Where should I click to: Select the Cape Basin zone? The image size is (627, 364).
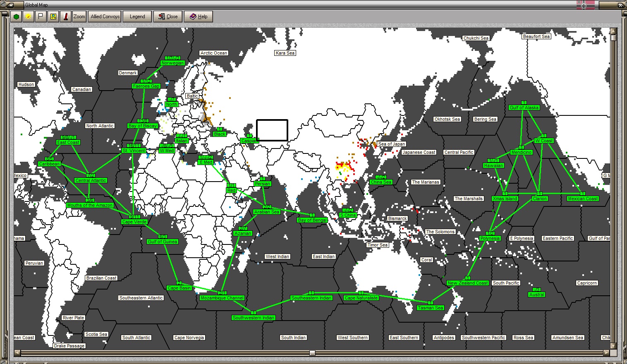pyautogui.click(x=179, y=288)
